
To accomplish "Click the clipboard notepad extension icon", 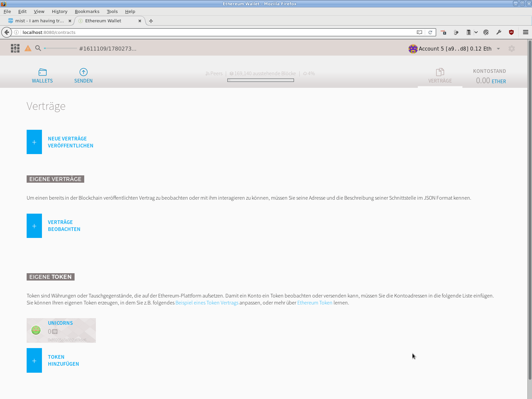I will (x=468, y=32).
